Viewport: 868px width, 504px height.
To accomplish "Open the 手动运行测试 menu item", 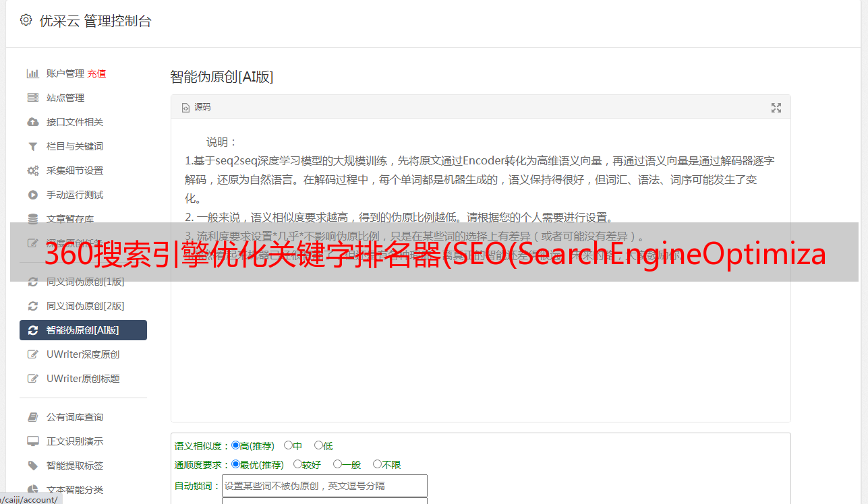I will [75, 195].
